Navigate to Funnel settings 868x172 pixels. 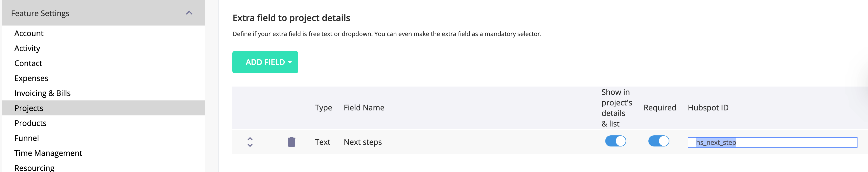click(x=27, y=138)
